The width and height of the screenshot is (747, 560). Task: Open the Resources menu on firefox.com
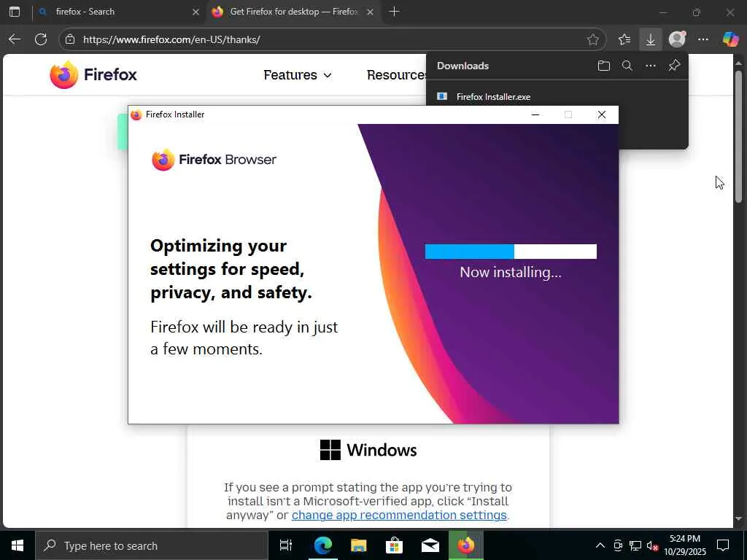396,75
